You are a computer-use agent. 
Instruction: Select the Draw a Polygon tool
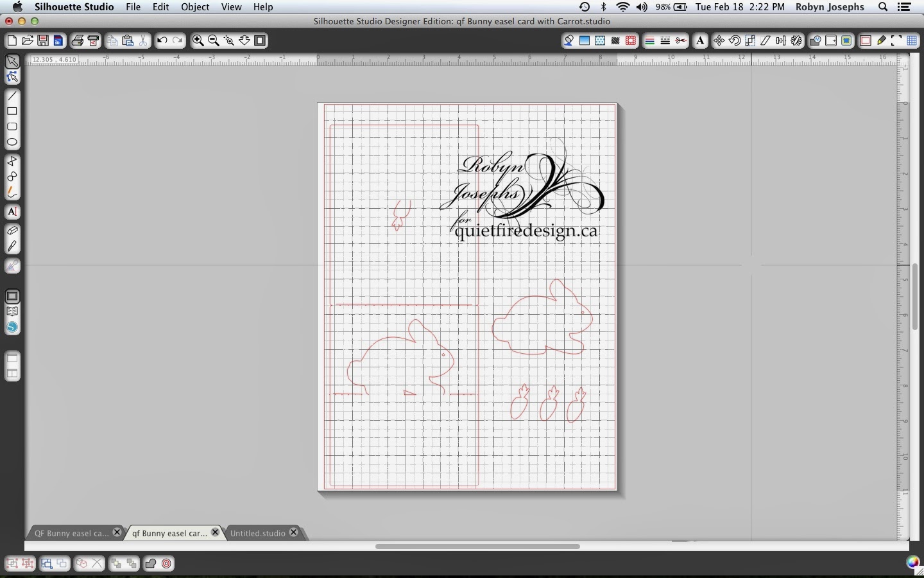[12, 161]
